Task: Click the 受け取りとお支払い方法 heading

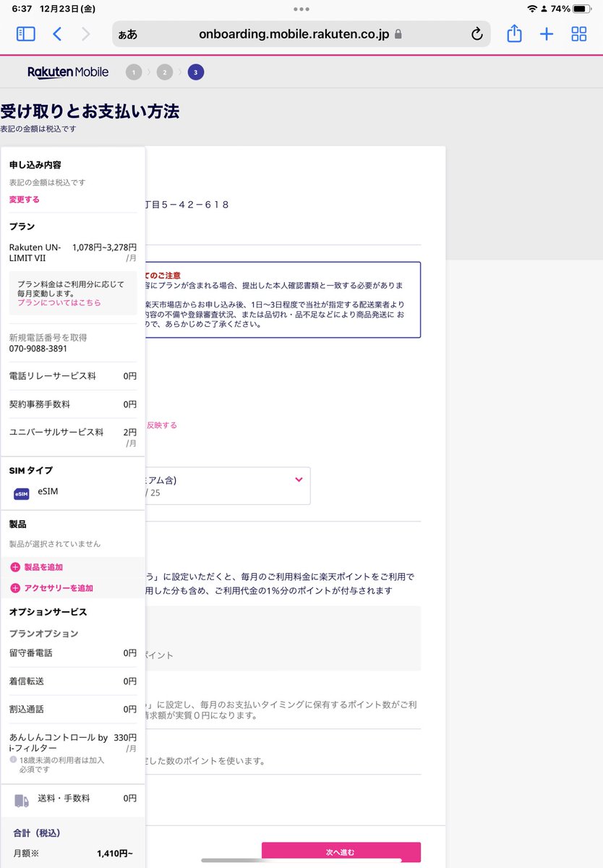Action: tap(90, 111)
